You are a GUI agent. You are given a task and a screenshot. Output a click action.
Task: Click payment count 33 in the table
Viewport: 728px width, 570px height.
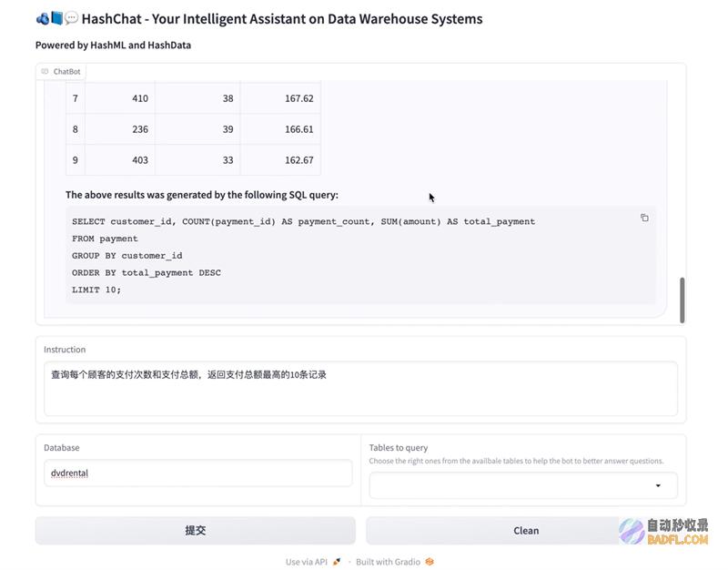pyautogui.click(x=228, y=160)
